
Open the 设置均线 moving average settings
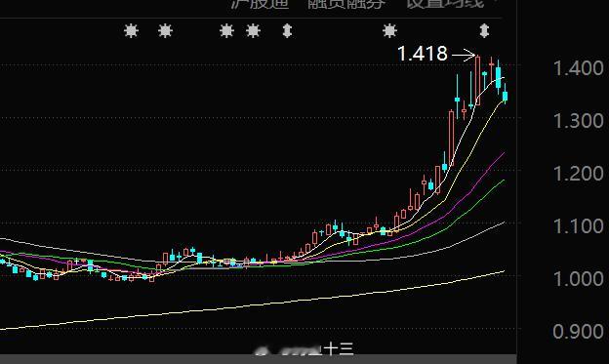[x=445, y=4]
